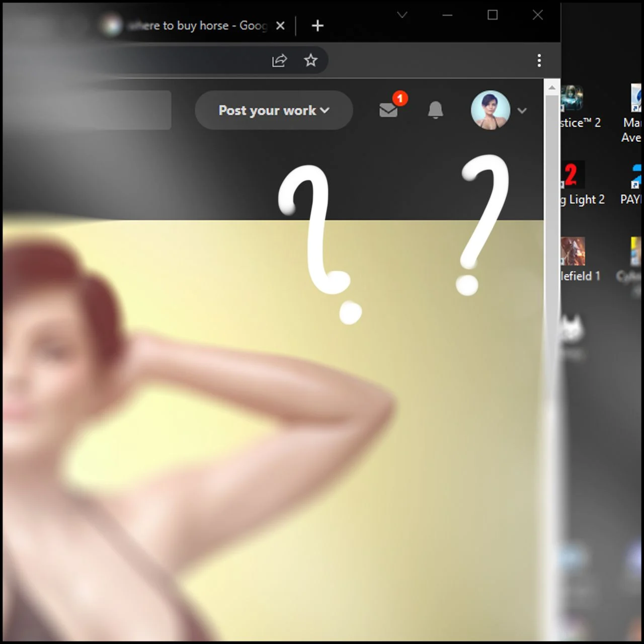Expand the chevron next to profile avatar

(x=522, y=111)
